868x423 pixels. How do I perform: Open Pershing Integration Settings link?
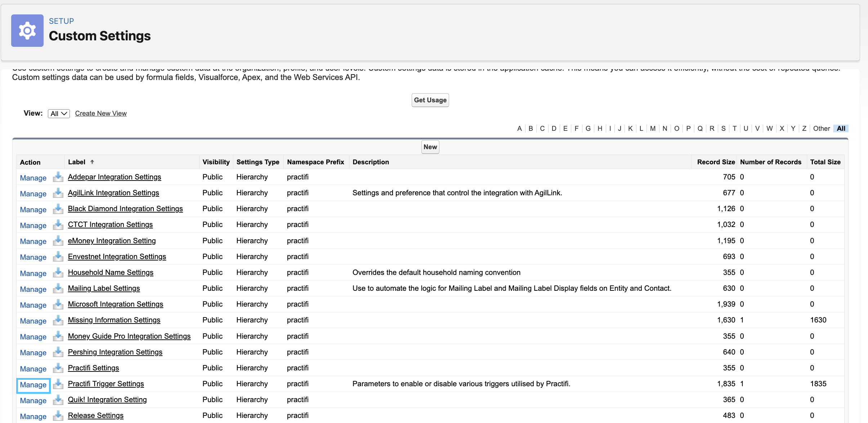pyautogui.click(x=115, y=352)
